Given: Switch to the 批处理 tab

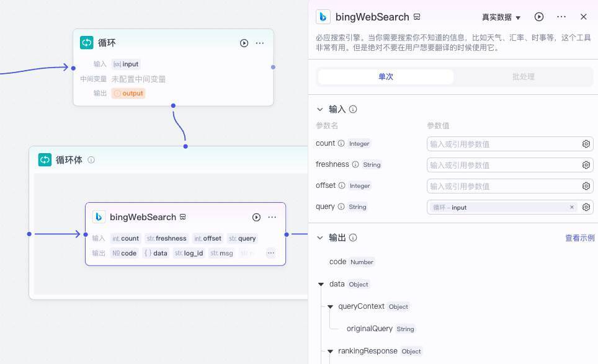Looking at the screenshot, I should point(523,76).
